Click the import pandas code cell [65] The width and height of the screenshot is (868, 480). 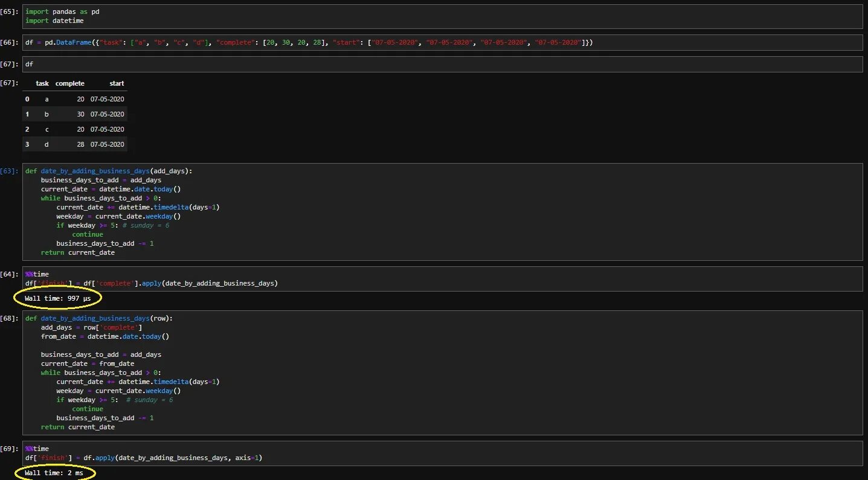click(x=442, y=16)
